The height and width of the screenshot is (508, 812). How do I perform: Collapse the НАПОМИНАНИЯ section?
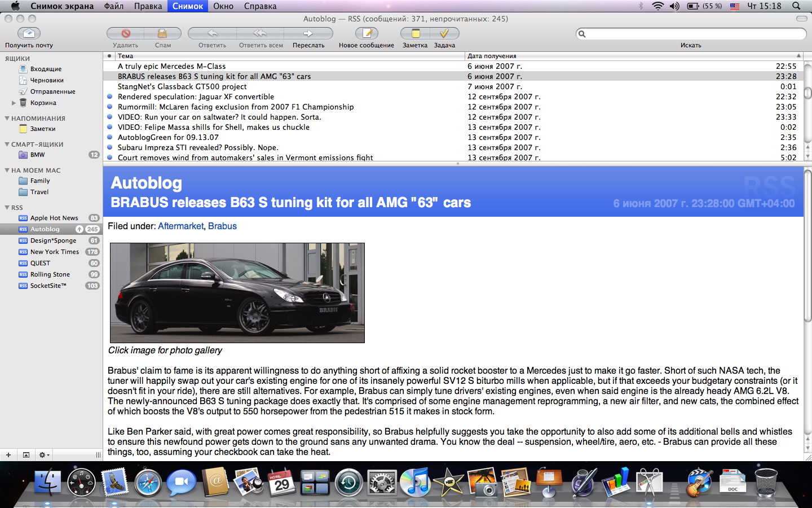7,119
